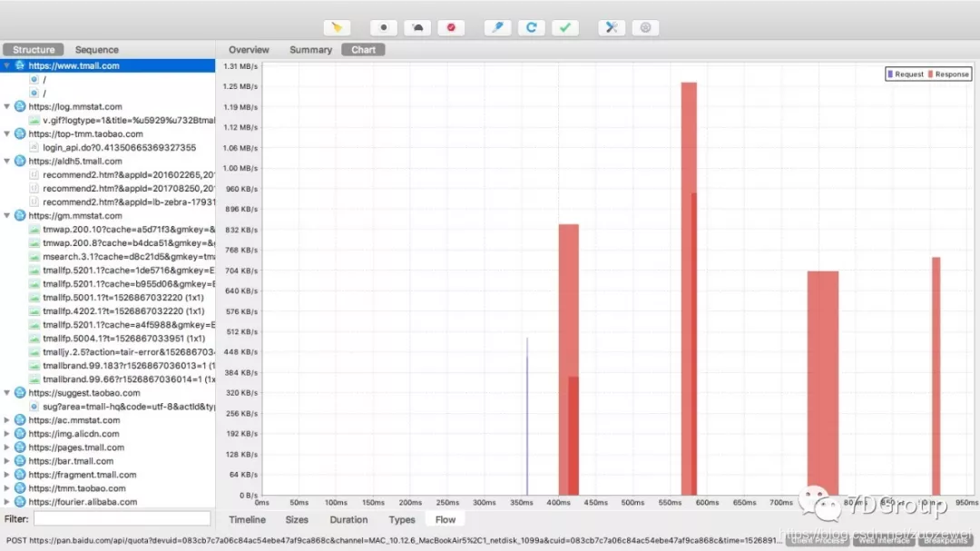Toggle the recording dot toolbar button
980x551 pixels.
pyautogui.click(x=384, y=27)
